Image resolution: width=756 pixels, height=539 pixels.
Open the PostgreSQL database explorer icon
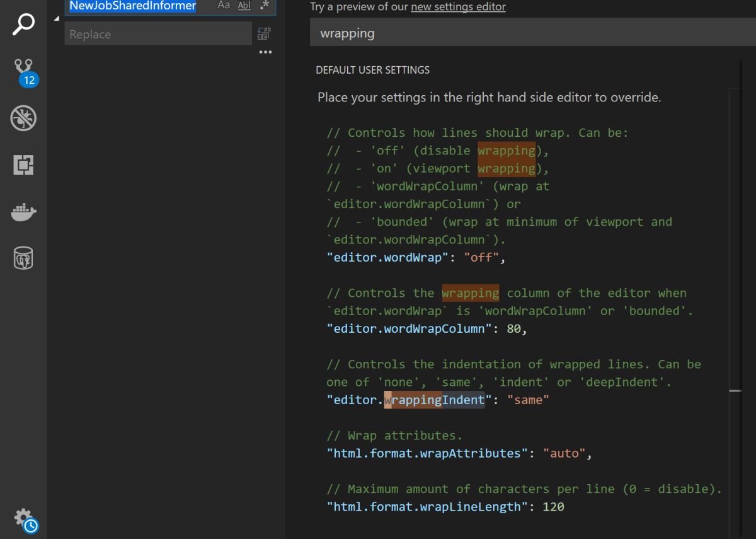[23, 258]
